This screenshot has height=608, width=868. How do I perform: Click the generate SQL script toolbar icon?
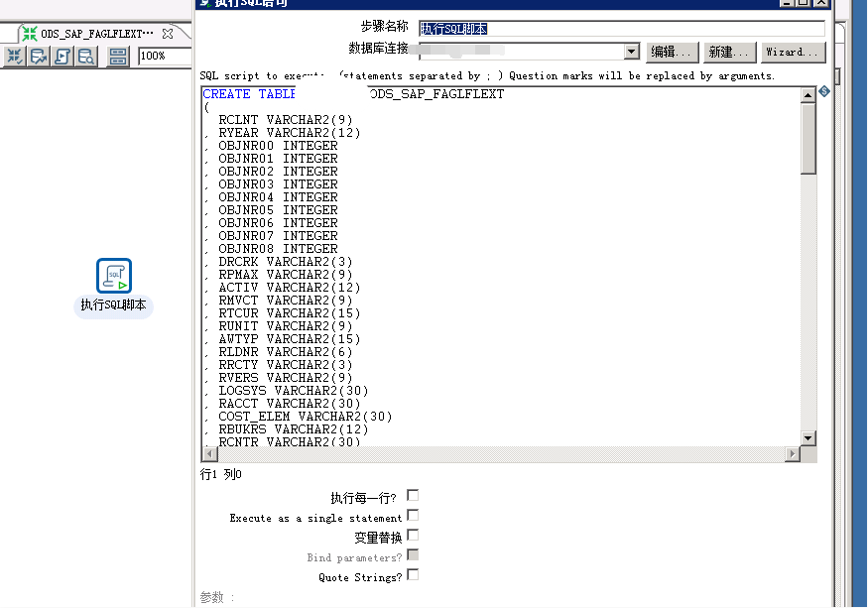tap(62, 56)
